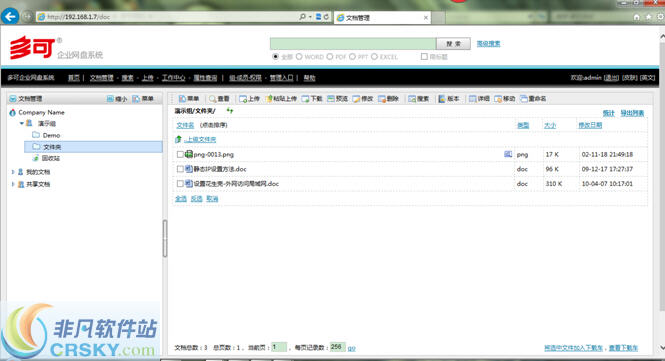Viewport: 665px width, 361px height.
Task: Open 工作中心 in the navigation bar
Action: point(173,78)
